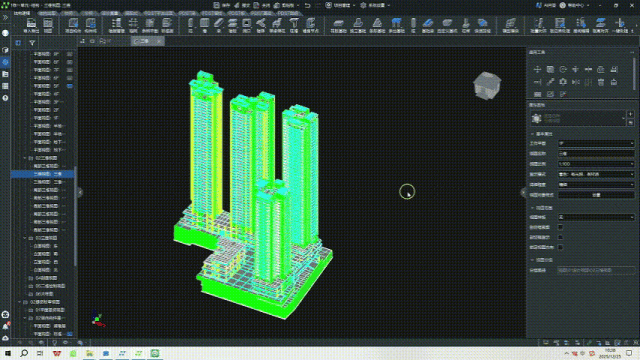Click the Mirror tool in modify panel
Screen dimensions: 640x360
576,82
